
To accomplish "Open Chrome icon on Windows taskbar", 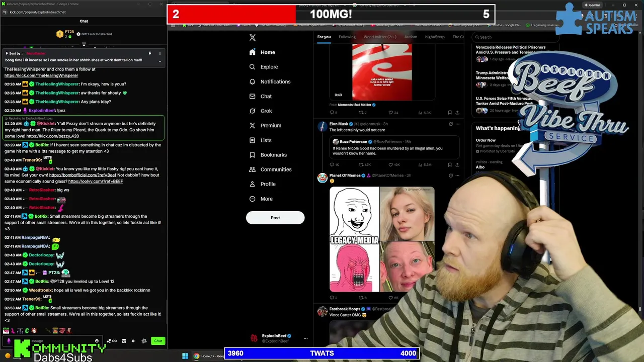I will coord(197,356).
